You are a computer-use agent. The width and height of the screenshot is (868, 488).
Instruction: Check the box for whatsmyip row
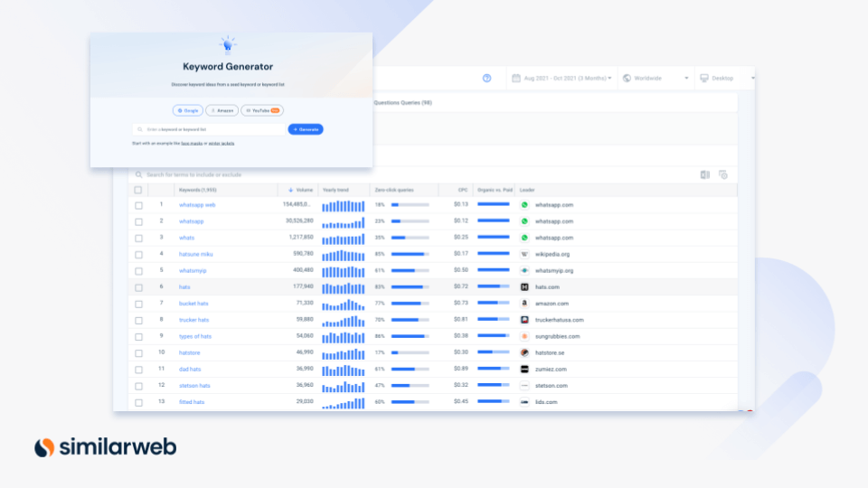point(138,271)
